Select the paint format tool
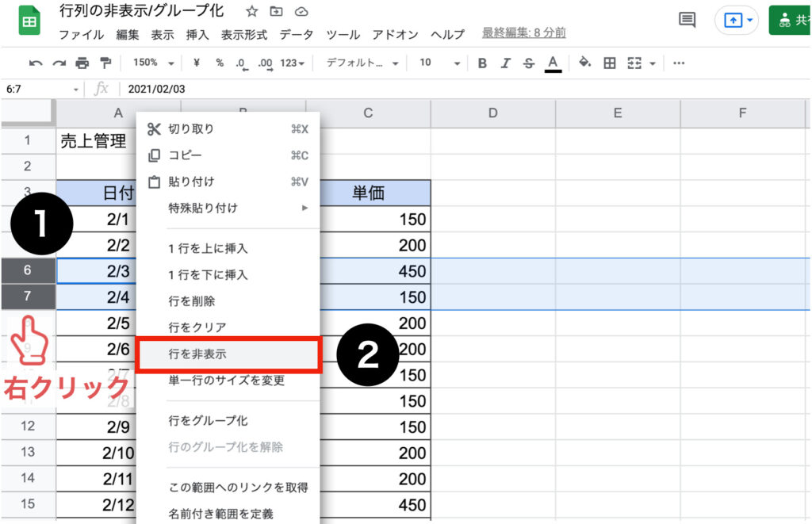 [105, 63]
